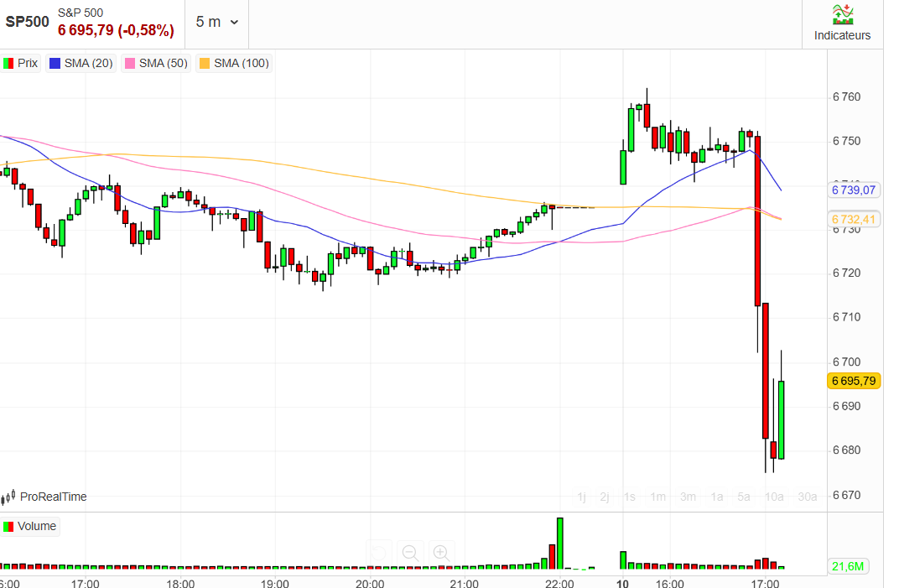Switch to the 10a history range
The height and width of the screenshot is (588, 899).
(x=774, y=497)
